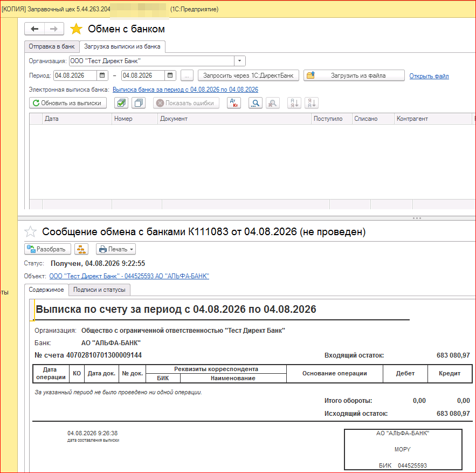Image resolution: width=476 pixels, height=473 pixels.
Task: Click the Разобрать button
Action: [x=47, y=249]
